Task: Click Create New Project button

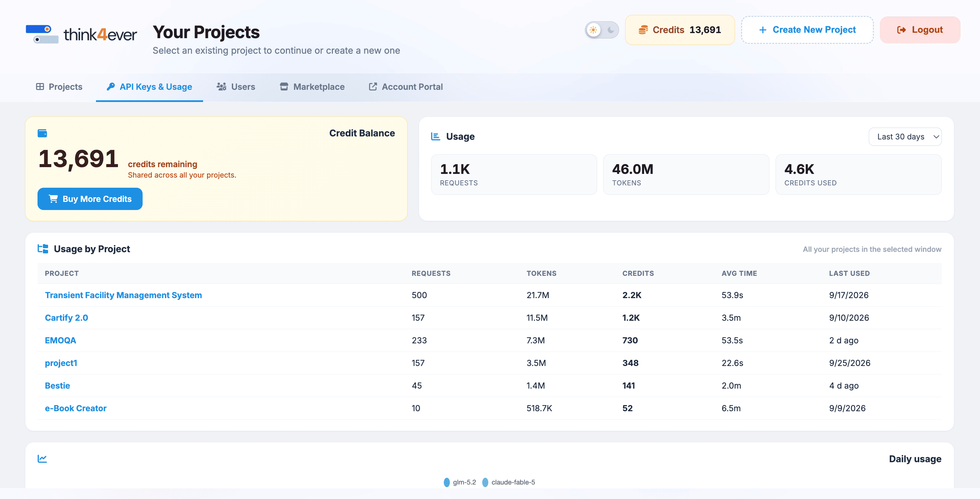Action: pyautogui.click(x=807, y=30)
